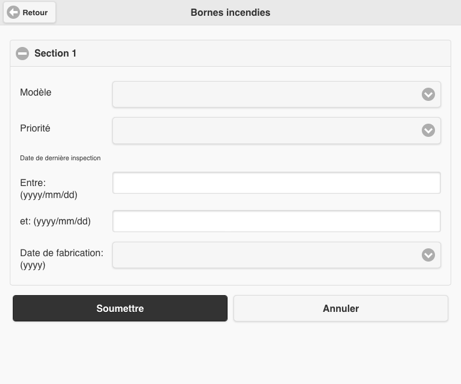Go back using the Retour button
This screenshot has width=461, height=384.
pyautogui.click(x=30, y=13)
